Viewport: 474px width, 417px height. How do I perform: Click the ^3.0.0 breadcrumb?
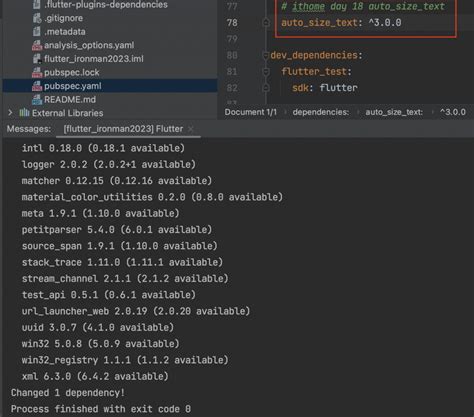(453, 112)
